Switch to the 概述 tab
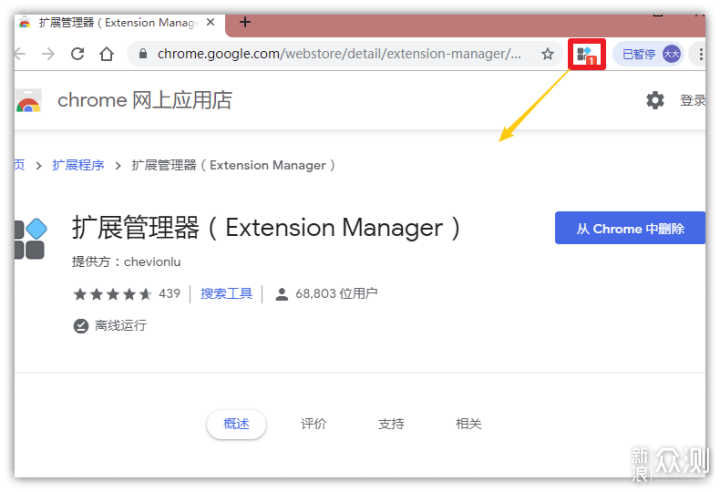720x492 pixels. tap(236, 424)
